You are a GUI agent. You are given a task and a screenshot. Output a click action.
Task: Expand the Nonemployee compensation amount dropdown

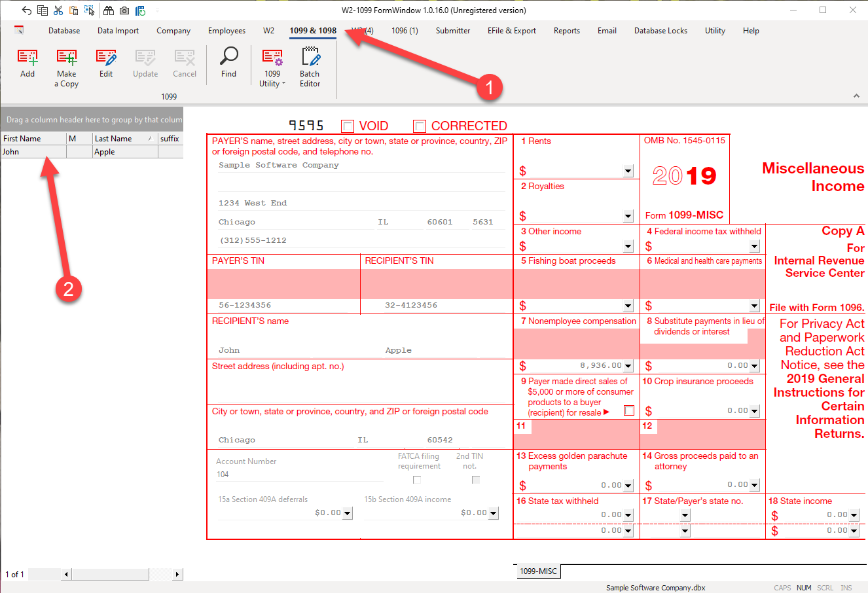[x=628, y=366]
